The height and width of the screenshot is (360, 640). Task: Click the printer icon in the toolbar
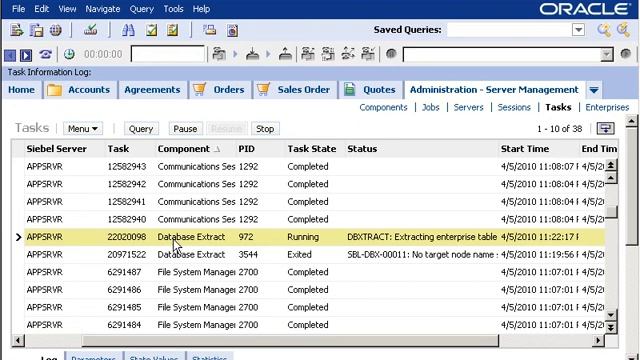click(210, 30)
